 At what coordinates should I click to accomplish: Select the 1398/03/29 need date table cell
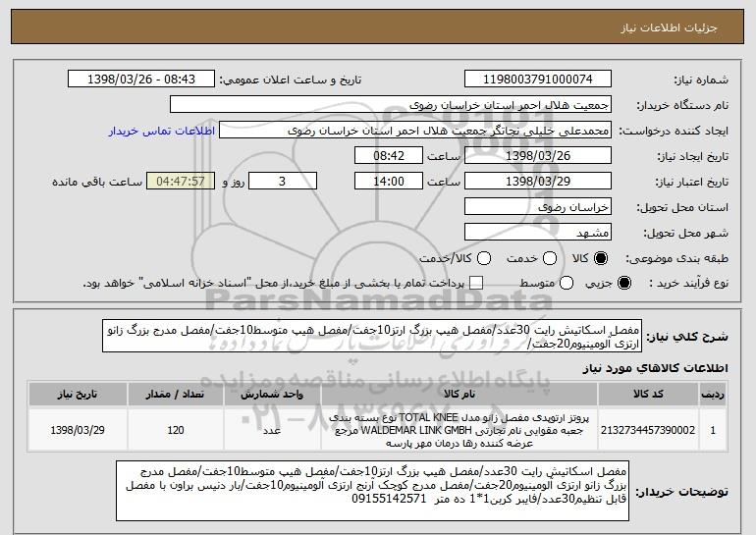78,430
